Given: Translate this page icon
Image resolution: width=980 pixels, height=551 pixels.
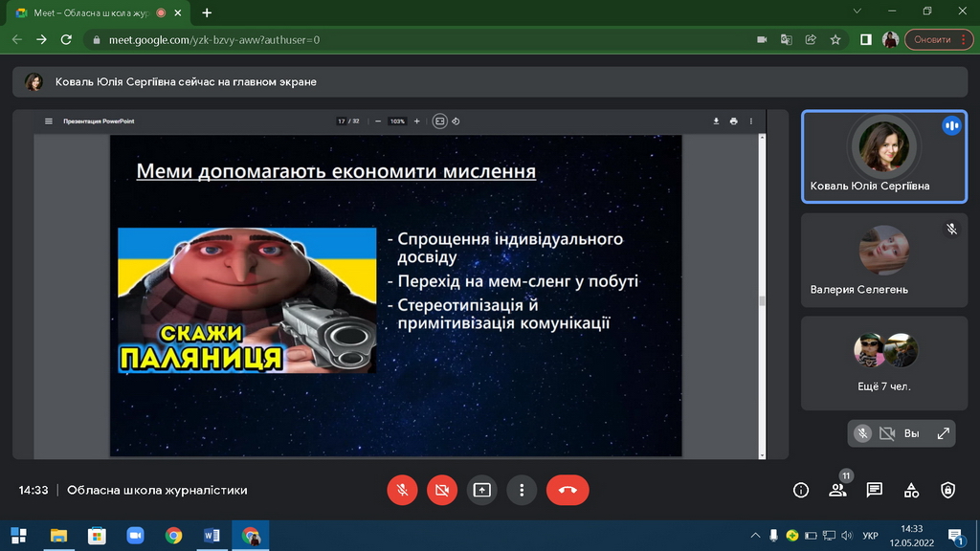Looking at the screenshot, I should point(787,39).
